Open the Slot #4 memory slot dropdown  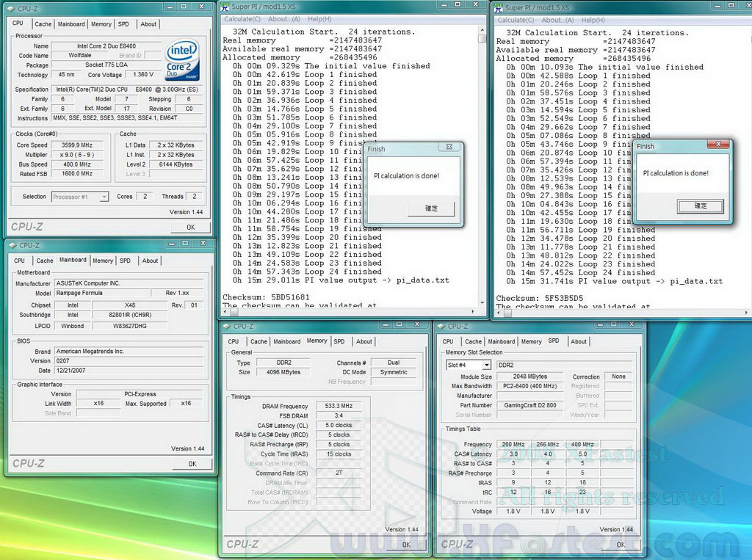[x=485, y=365]
